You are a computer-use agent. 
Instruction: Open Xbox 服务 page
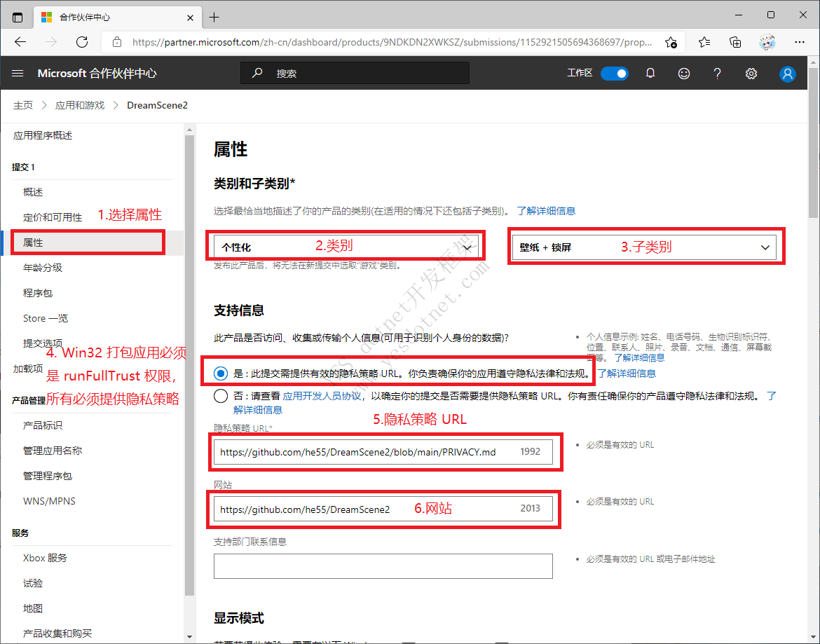[x=45, y=559]
